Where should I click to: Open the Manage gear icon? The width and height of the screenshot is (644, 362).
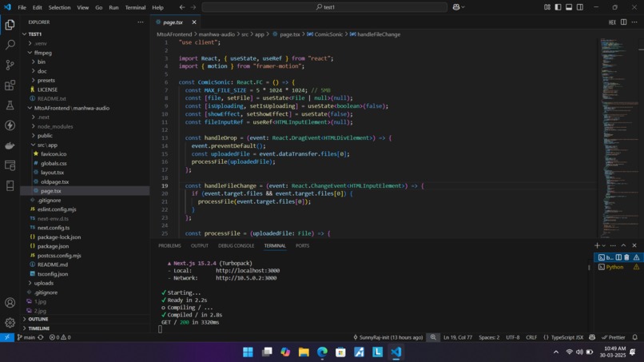[x=10, y=323]
